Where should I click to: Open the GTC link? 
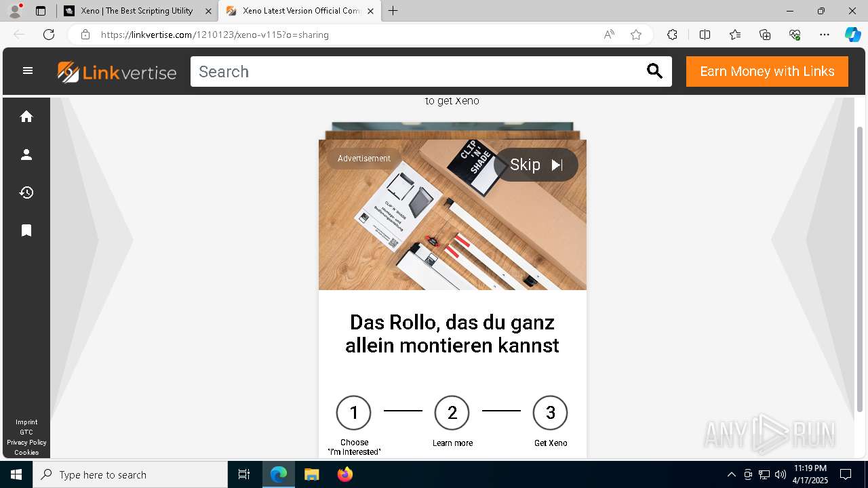point(26,432)
